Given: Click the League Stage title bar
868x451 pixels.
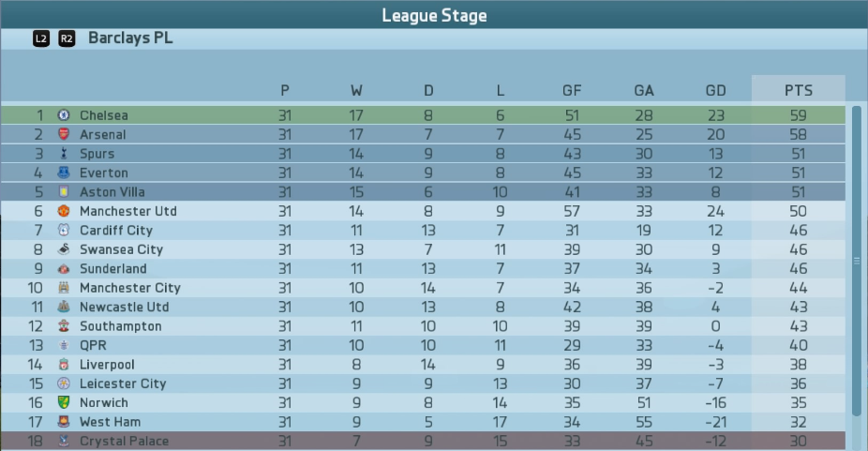Looking at the screenshot, I should (x=434, y=15).
